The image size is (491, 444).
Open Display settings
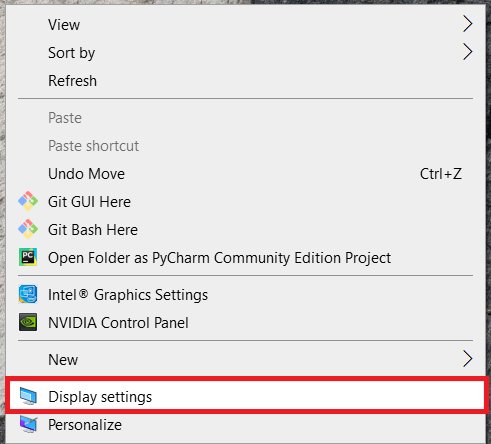point(246,396)
